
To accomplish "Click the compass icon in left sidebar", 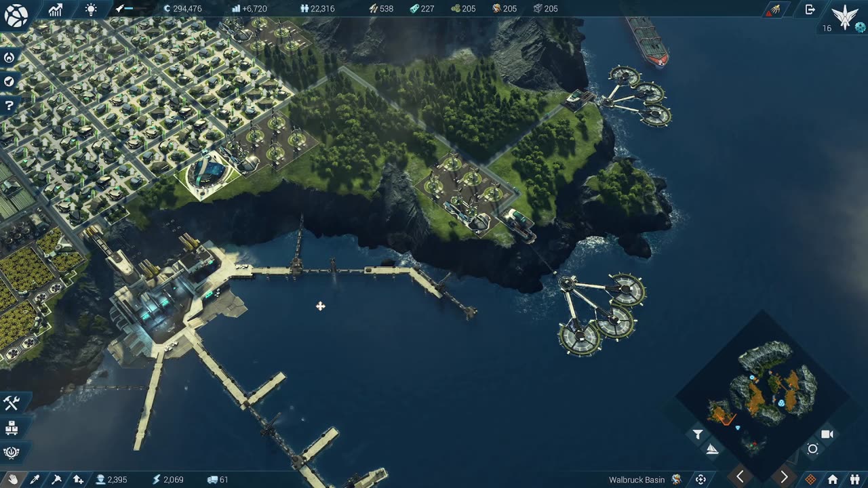I will (x=9, y=81).
